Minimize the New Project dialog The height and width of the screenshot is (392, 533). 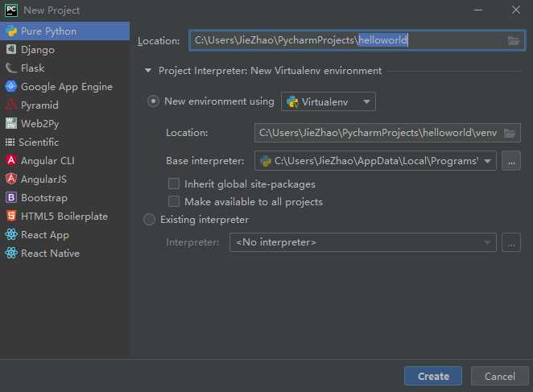pyautogui.click(x=478, y=10)
